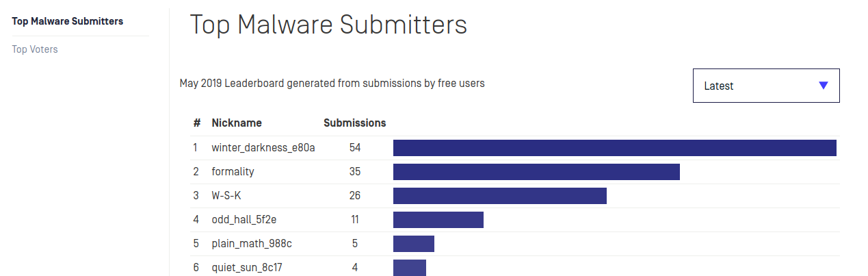Click odd_hall_5f2e's submissions bar
Image resolution: width=868 pixels, height=276 pixels.
(438, 220)
